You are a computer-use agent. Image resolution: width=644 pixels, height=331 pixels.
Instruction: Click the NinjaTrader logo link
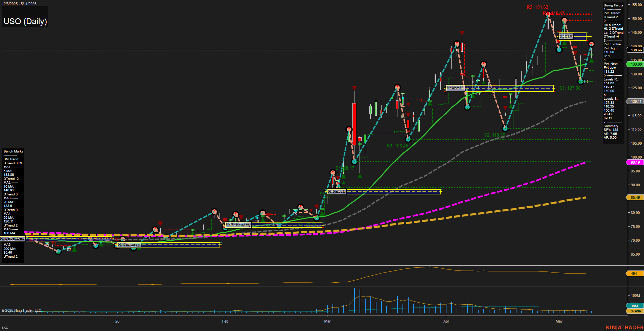[x=624, y=327]
